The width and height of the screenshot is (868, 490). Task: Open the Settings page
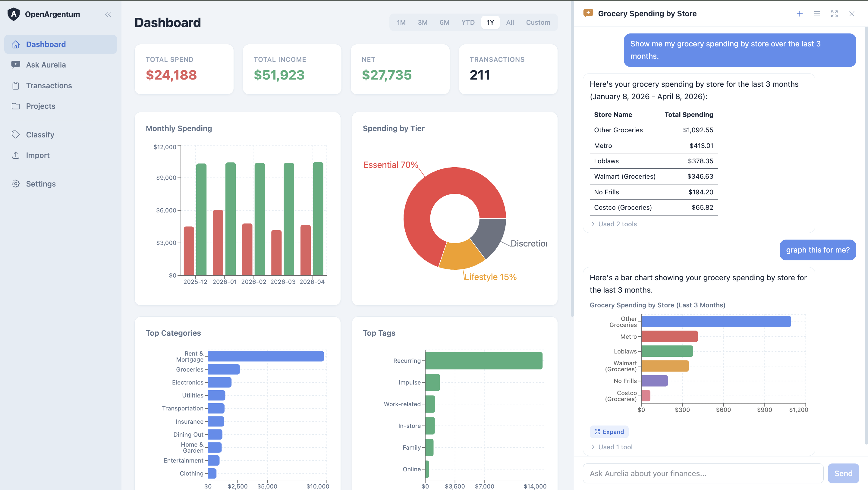[61, 184]
